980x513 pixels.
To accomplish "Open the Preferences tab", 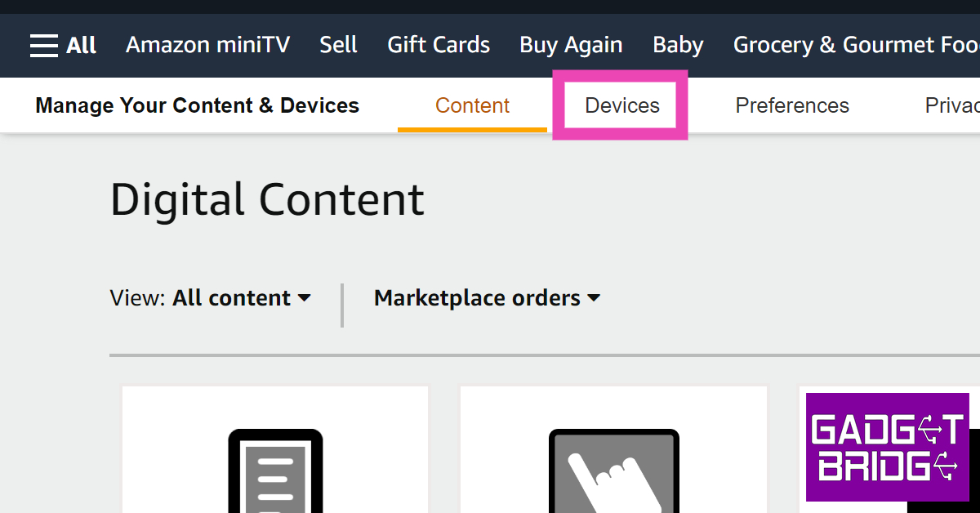I will (791, 105).
